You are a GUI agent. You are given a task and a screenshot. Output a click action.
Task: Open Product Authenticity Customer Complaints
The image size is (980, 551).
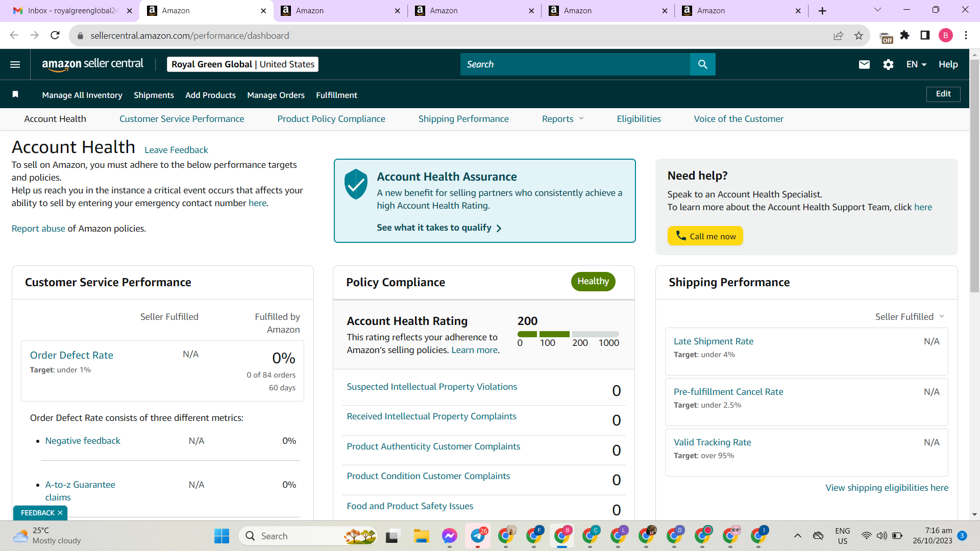pyautogui.click(x=433, y=446)
